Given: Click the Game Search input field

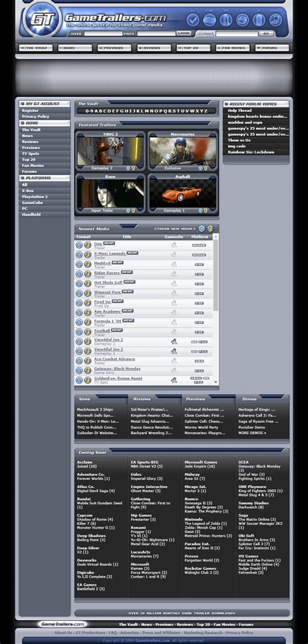Looking at the screenshot, I should pos(237,34).
